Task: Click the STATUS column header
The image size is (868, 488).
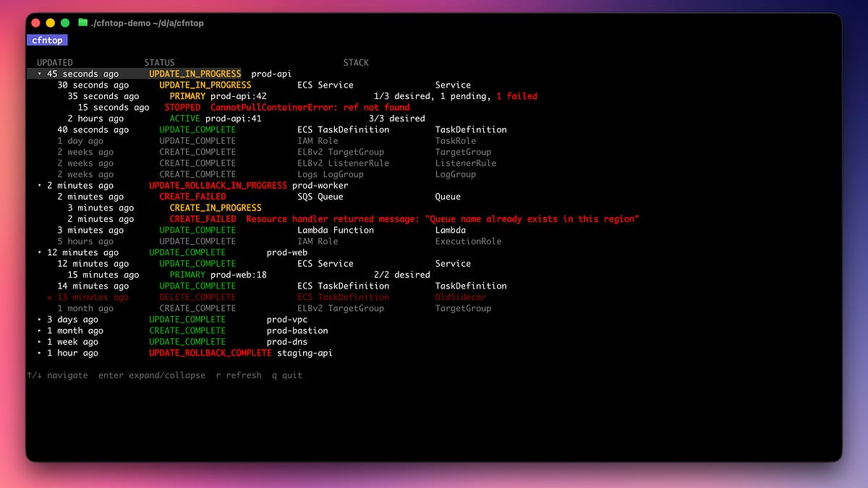Action: 159,63
